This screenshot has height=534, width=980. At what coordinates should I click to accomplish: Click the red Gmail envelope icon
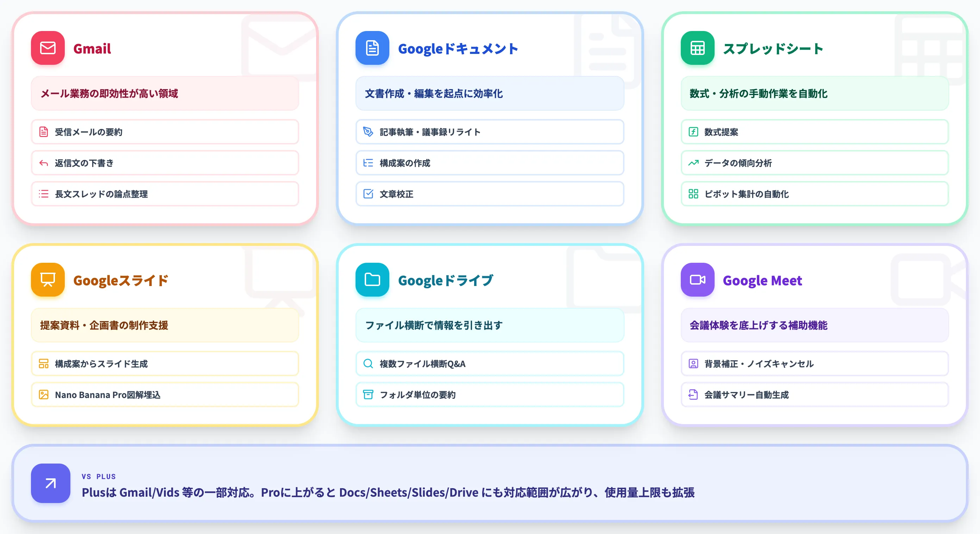click(48, 48)
